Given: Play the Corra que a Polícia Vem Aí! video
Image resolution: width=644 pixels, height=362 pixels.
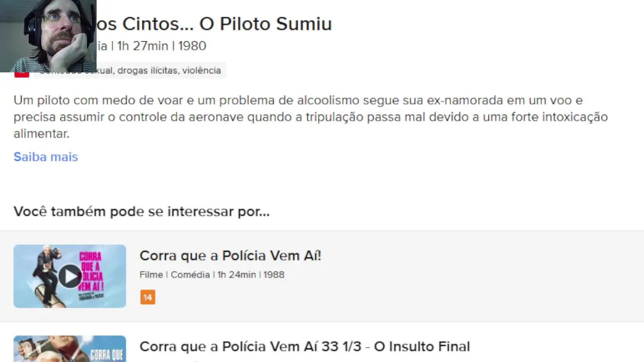Looking at the screenshot, I should coord(70,276).
